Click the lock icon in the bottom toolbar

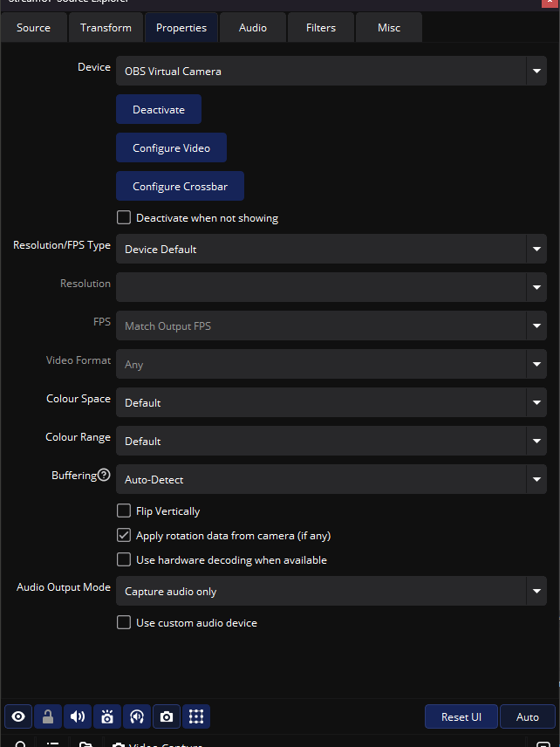pyautogui.click(x=48, y=717)
